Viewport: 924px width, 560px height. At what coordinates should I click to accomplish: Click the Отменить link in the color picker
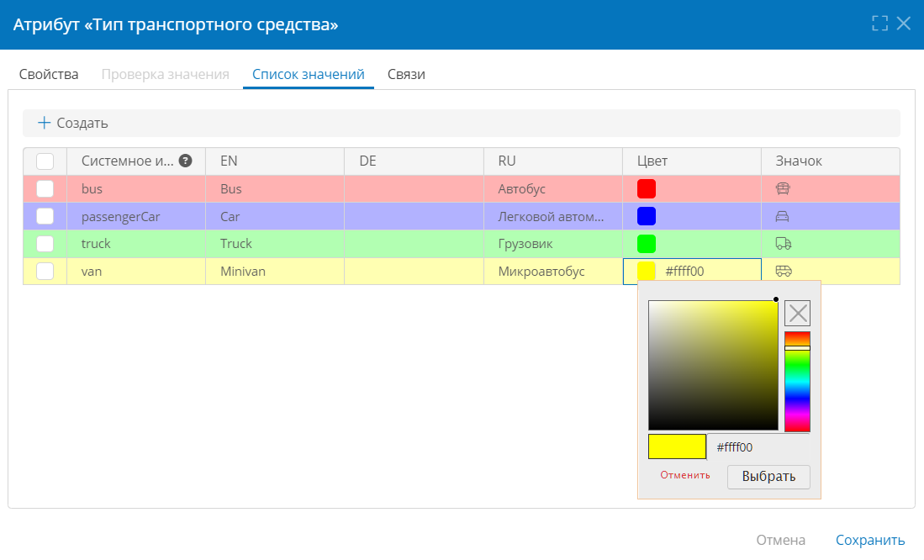tap(684, 475)
